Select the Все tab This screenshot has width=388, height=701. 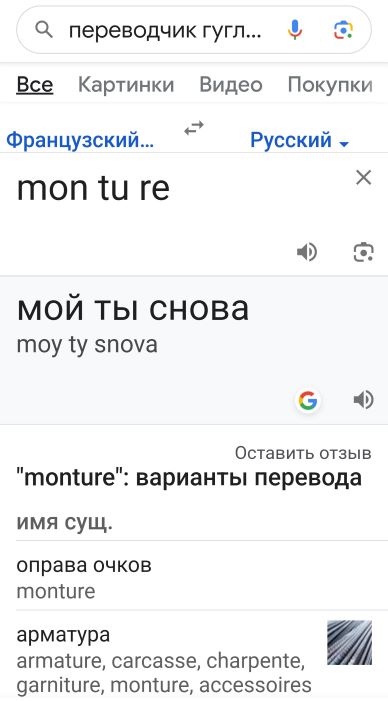[35, 84]
